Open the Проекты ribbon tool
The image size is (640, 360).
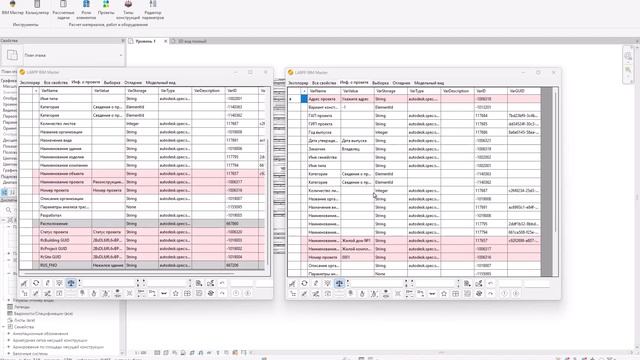(106, 8)
